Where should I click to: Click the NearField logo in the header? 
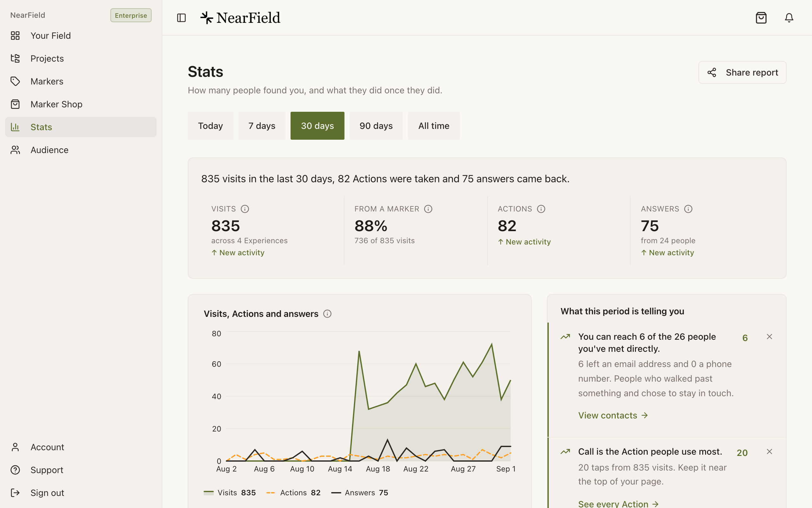pos(240,18)
